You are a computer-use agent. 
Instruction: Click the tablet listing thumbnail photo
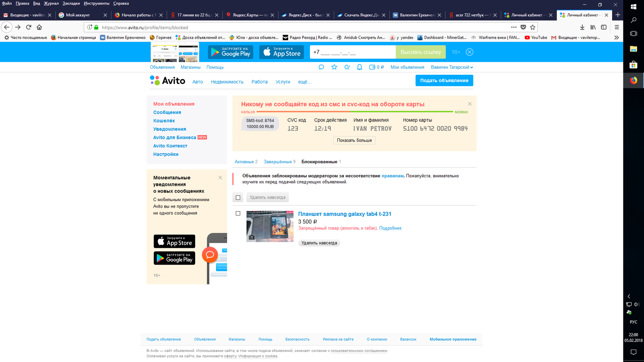coord(270,226)
